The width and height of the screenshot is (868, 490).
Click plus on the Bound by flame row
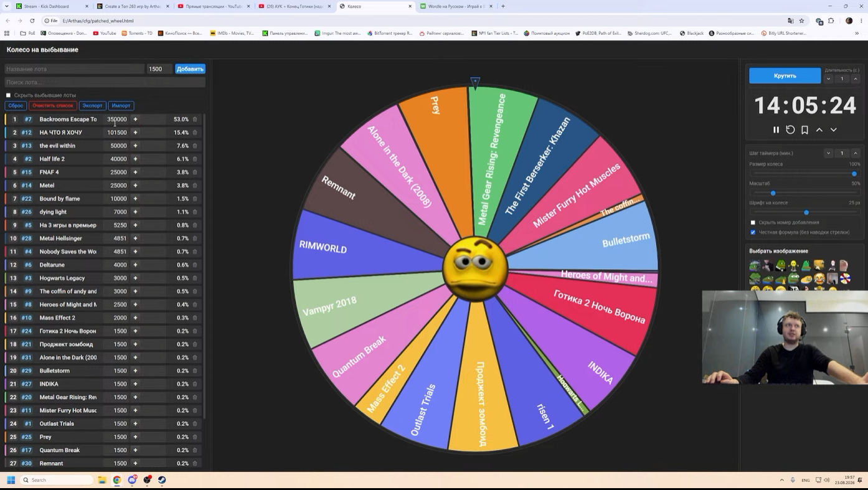tap(135, 199)
